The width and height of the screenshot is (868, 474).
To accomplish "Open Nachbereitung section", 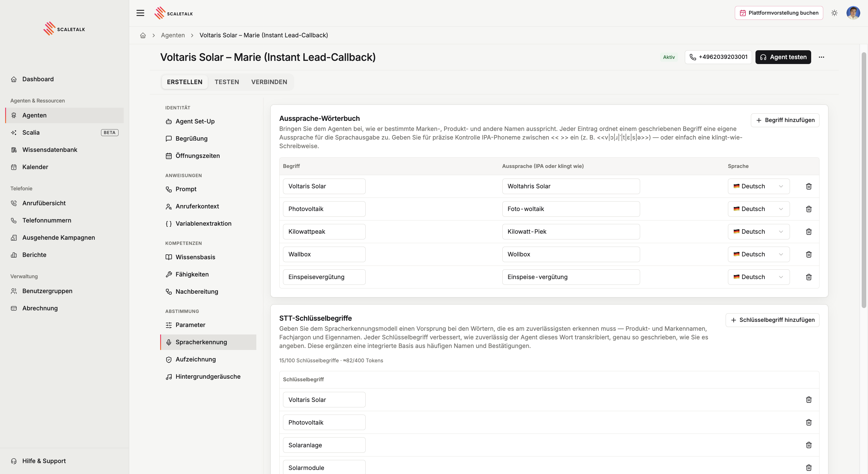I will tap(208, 292).
